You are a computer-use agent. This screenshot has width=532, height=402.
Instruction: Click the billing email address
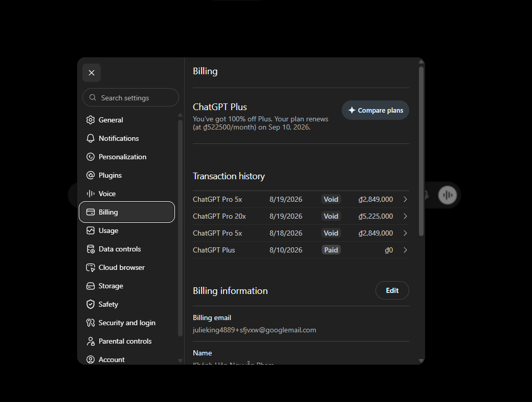[x=254, y=330]
